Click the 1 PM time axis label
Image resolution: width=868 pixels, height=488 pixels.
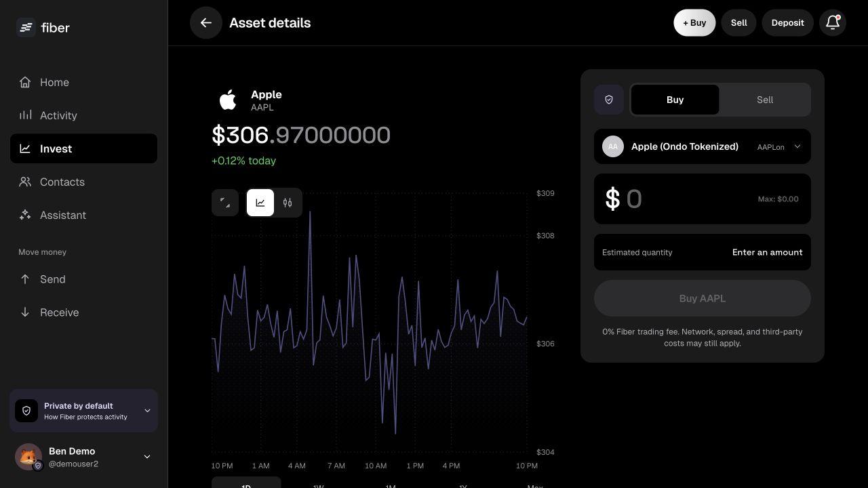pyautogui.click(x=415, y=466)
